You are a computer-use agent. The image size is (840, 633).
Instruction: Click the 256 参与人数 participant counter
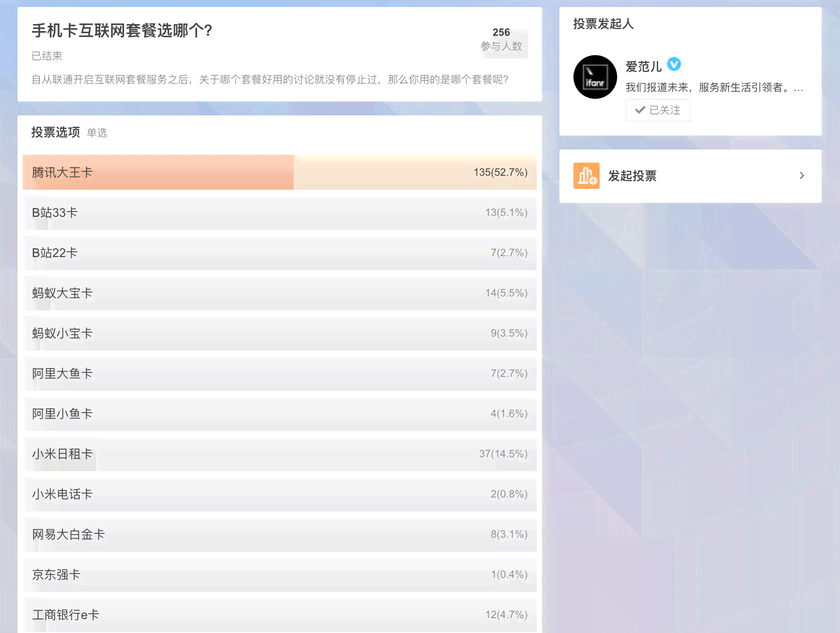click(x=501, y=39)
